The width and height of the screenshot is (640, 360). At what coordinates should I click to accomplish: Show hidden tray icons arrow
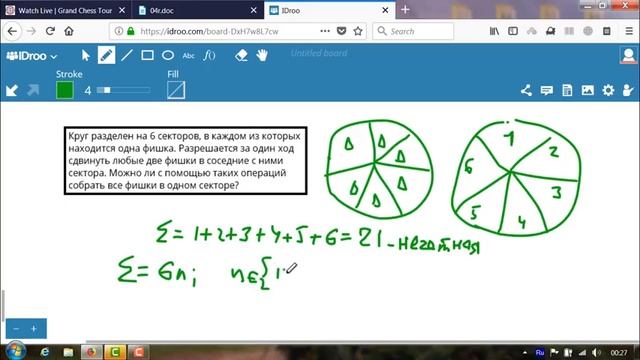click(x=525, y=352)
